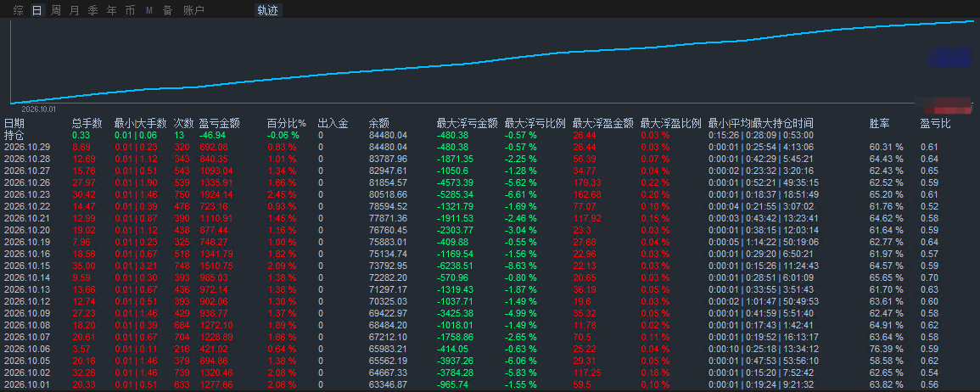Click the 最大浮亏金额 column header
This screenshot has height=392, width=980.
pyautogui.click(x=467, y=123)
